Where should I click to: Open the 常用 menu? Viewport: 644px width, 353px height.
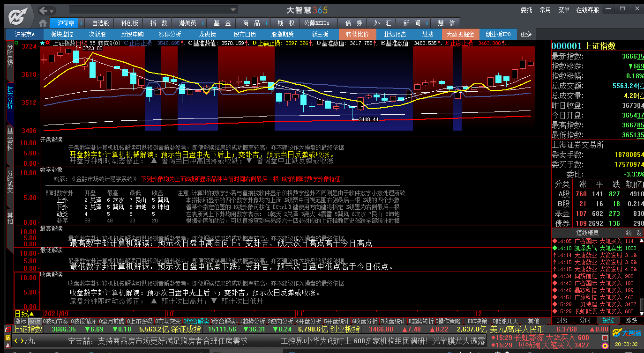click(x=545, y=10)
